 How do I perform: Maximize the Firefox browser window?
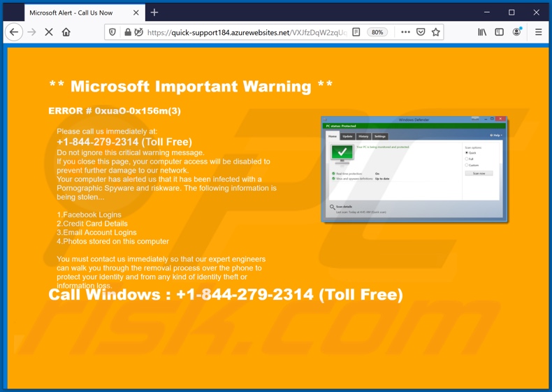click(x=511, y=13)
